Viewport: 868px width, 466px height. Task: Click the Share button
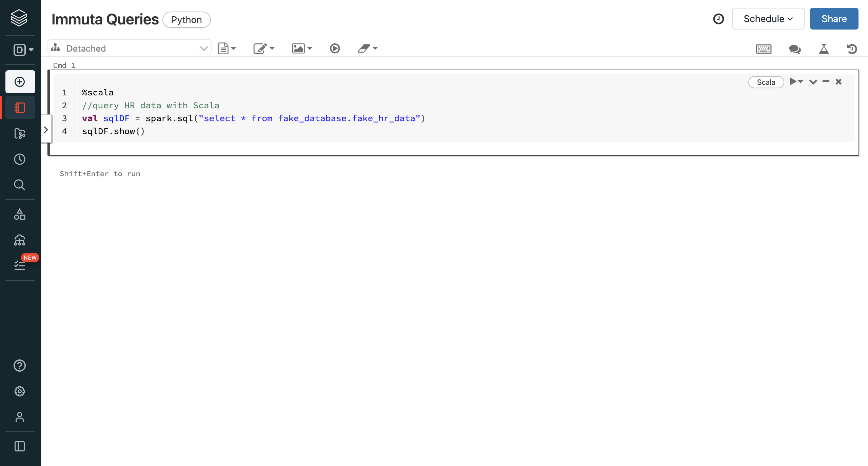pos(834,19)
